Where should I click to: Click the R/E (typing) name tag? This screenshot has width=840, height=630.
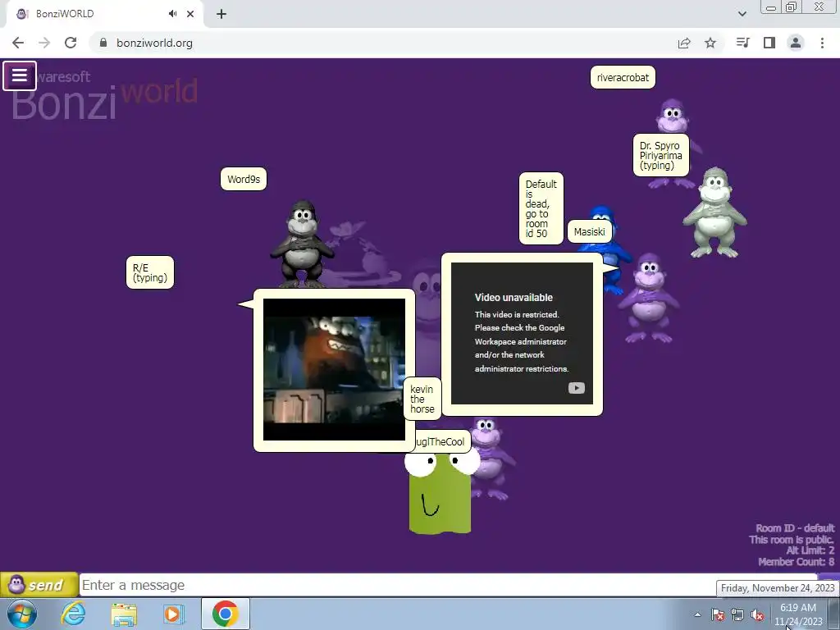tap(150, 272)
